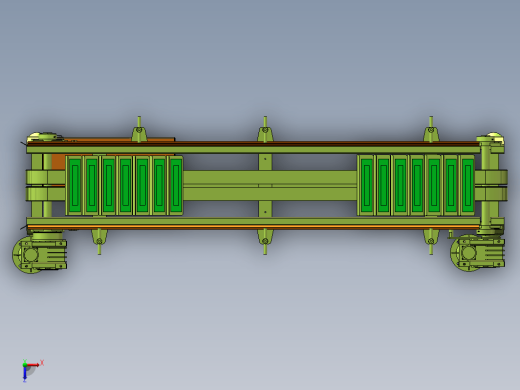
Task: Select the lower long side rail
Action: click(253, 221)
